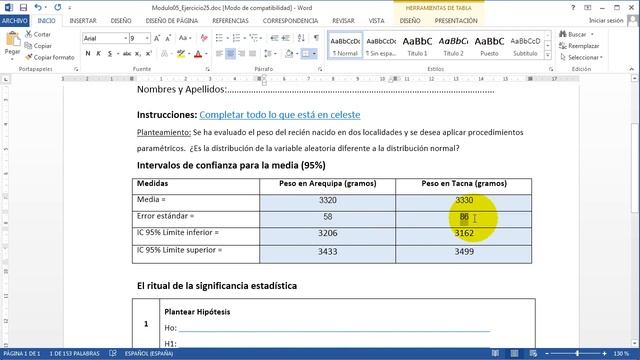Toggle bold N formatting
640x360 pixels.
coord(88,53)
